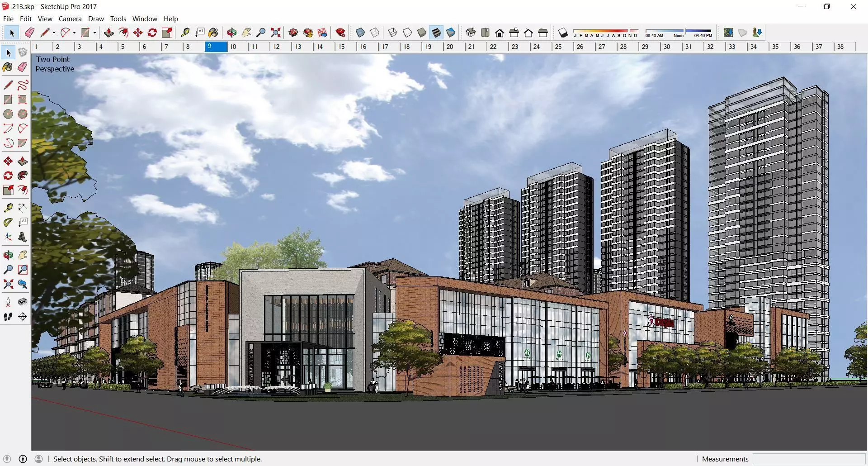Enable Shaded face style
868x466 pixels.
(422, 33)
